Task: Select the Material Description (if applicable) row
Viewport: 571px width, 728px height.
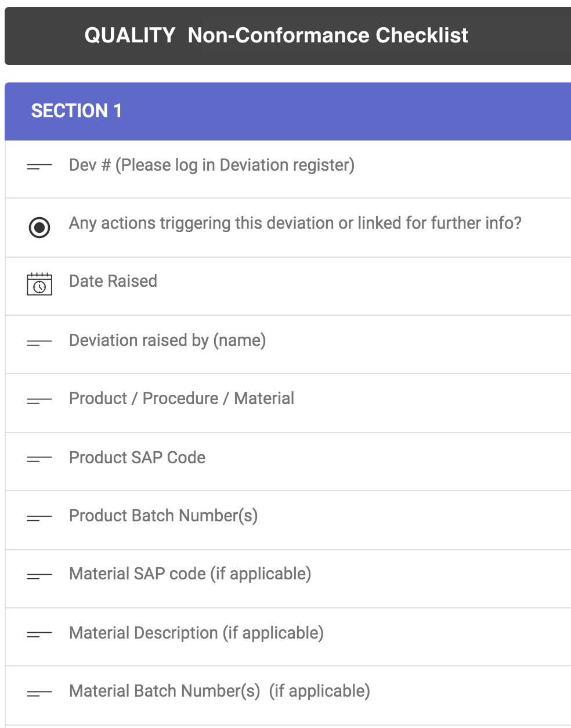Action: pyautogui.click(x=196, y=633)
